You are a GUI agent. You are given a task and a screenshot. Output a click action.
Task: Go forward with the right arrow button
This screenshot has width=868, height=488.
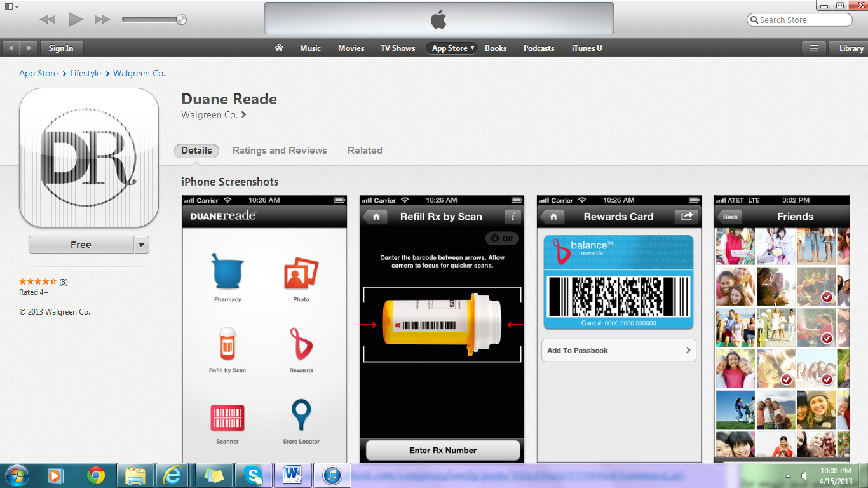pos(29,48)
